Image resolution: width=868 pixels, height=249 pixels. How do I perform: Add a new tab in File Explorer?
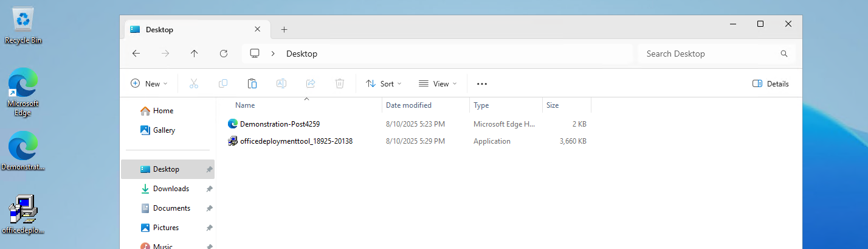pyautogui.click(x=284, y=29)
